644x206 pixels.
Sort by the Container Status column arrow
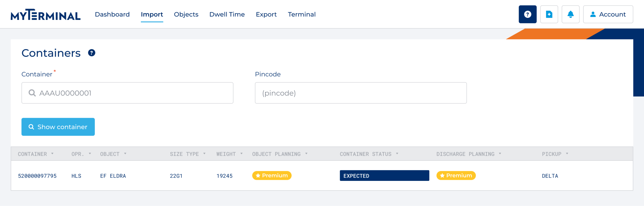coord(397,154)
